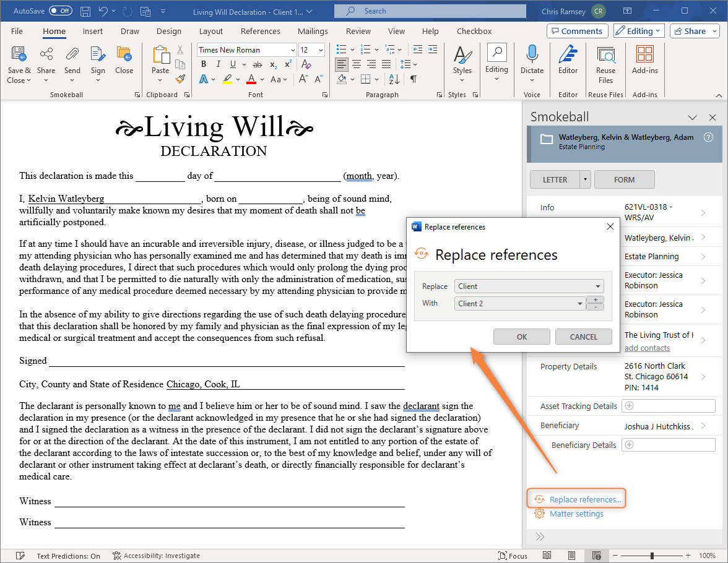The image size is (728, 563).
Task: Adjust the zoom slider handle
Action: click(x=652, y=556)
